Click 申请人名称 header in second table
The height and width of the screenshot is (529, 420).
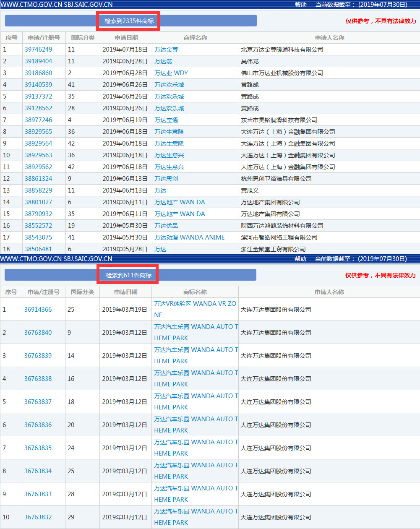point(329,292)
